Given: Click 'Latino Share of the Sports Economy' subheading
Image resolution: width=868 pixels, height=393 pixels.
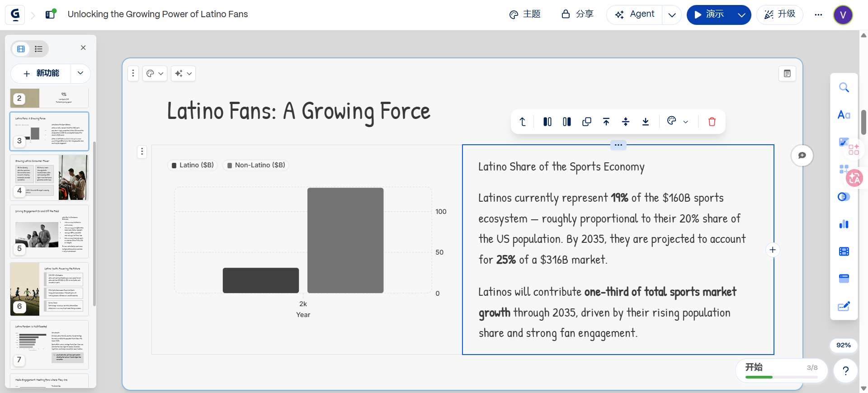Looking at the screenshot, I should click(561, 167).
